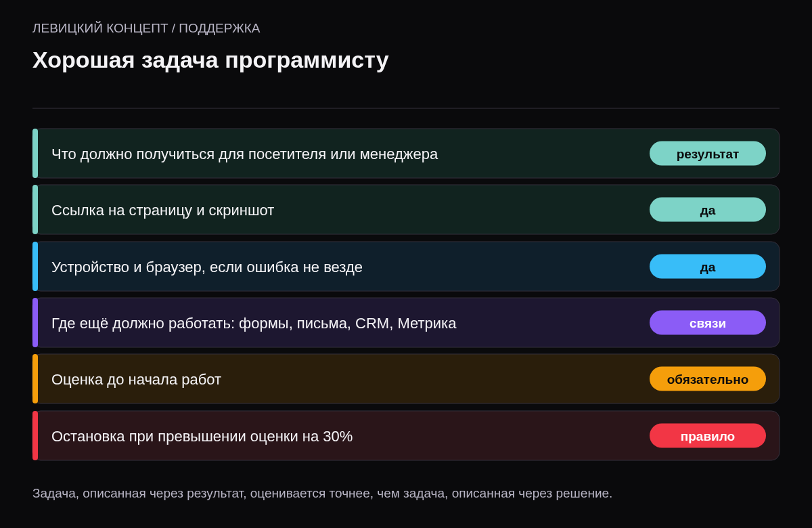The width and height of the screenshot is (812, 528).
Task: Select the row 'Остановка при превышении оценки на 30%'
Action: 406,436
